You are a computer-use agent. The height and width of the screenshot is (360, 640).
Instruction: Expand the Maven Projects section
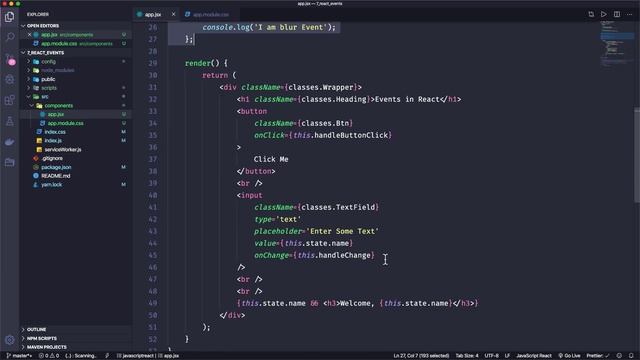point(47,347)
